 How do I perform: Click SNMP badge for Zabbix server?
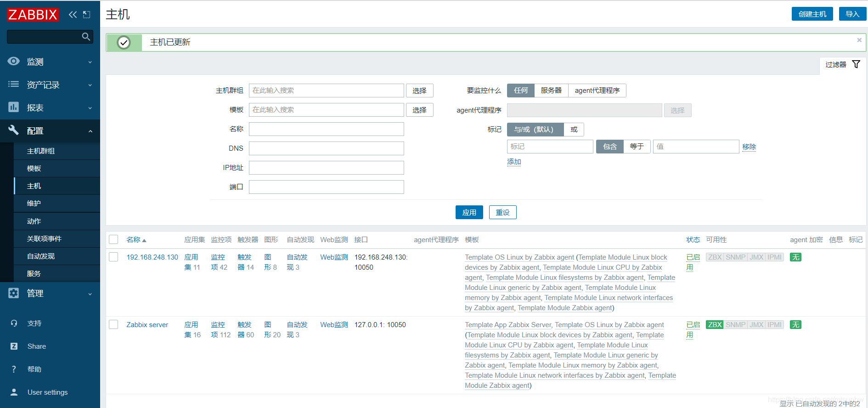click(x=735, y=325)
